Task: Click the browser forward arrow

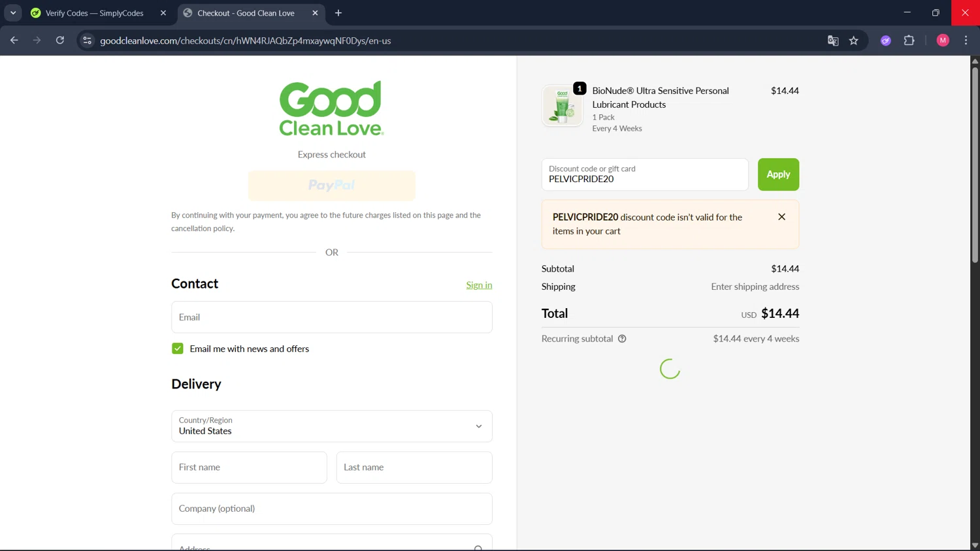Action: [37, 40]
